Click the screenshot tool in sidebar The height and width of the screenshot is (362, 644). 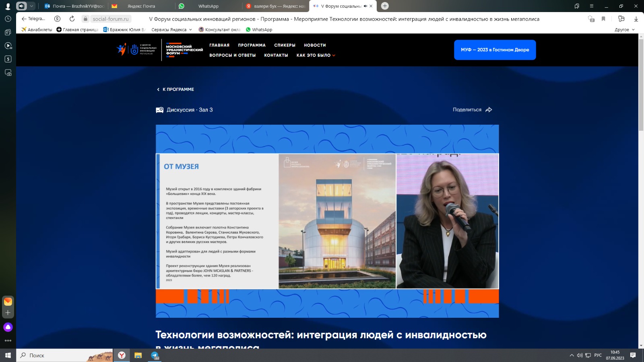(8, 73)
